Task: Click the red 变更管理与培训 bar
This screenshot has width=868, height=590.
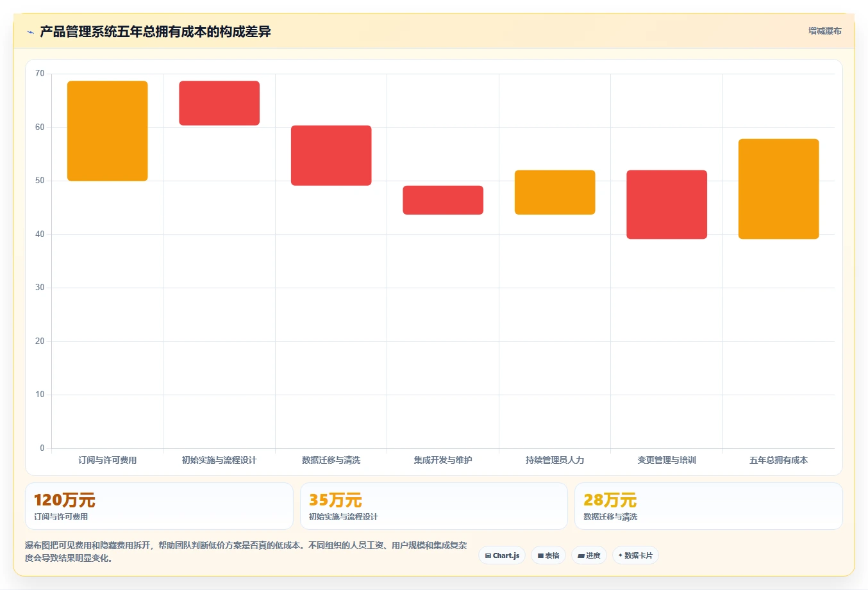Action: [x=667, y=204]
